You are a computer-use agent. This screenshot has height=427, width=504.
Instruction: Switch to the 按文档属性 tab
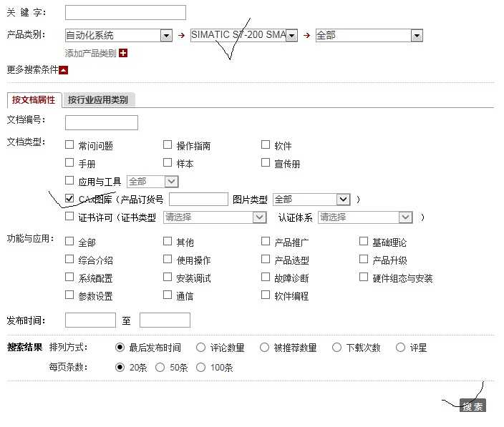(x=34, y=100)
